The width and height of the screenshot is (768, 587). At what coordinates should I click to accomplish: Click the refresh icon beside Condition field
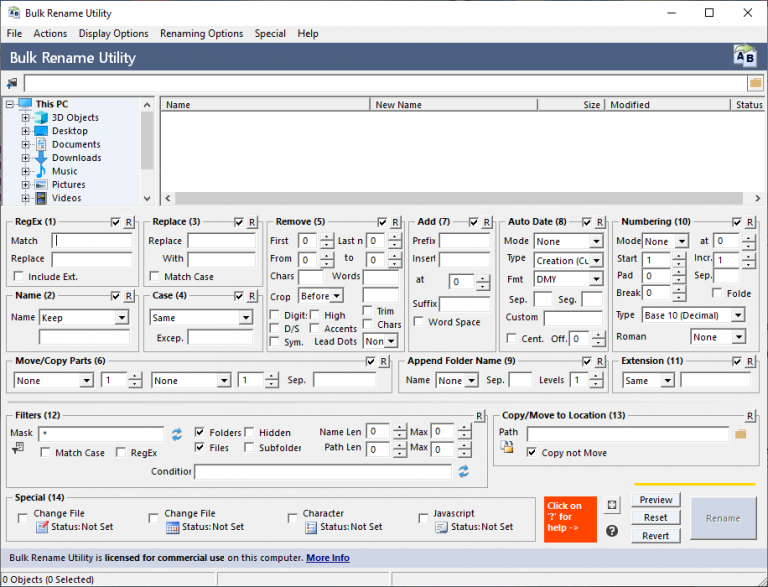[x=463, y=471]
